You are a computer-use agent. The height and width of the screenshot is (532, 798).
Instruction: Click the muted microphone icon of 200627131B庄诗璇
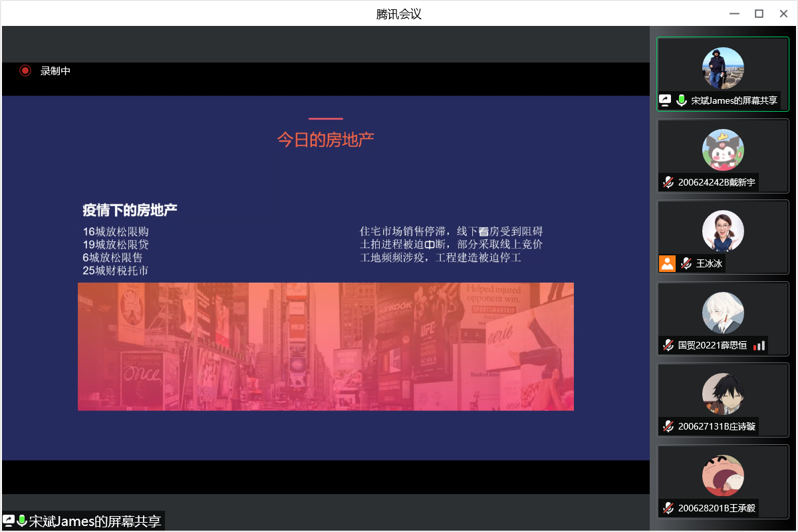(x=668, y=427)
